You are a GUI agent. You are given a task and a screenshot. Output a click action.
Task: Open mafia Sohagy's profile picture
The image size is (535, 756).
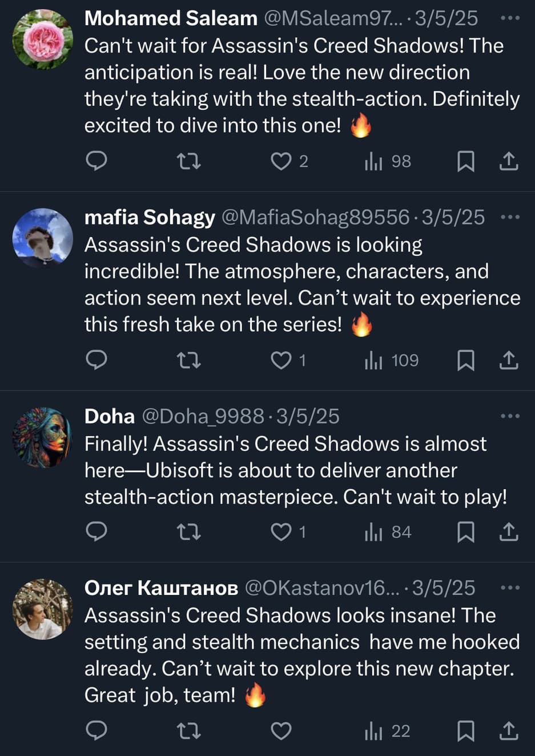point(43,238)
